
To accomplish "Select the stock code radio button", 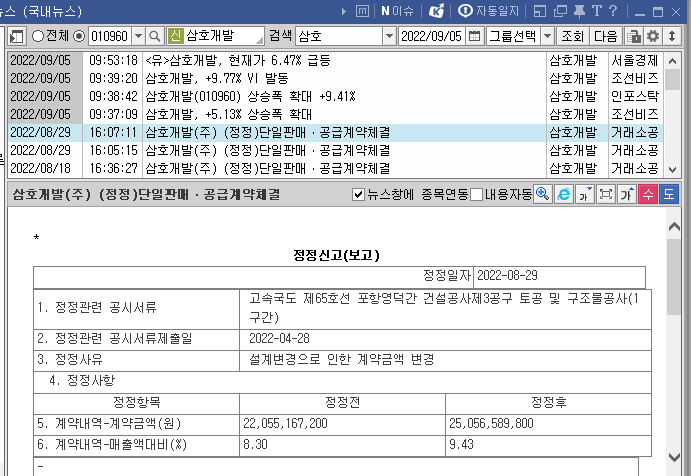I will pos(79,36).
